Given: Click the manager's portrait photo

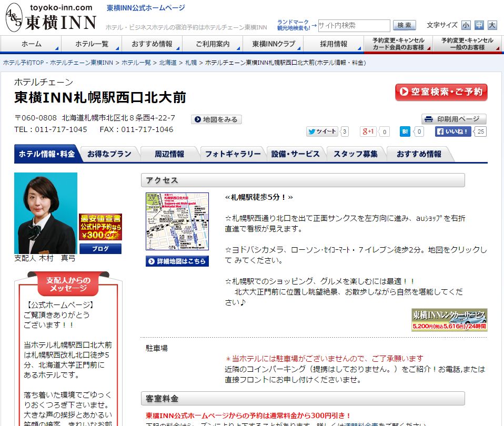Looking at the screenshot, I should pyautogui.click(x=46, y=213).
